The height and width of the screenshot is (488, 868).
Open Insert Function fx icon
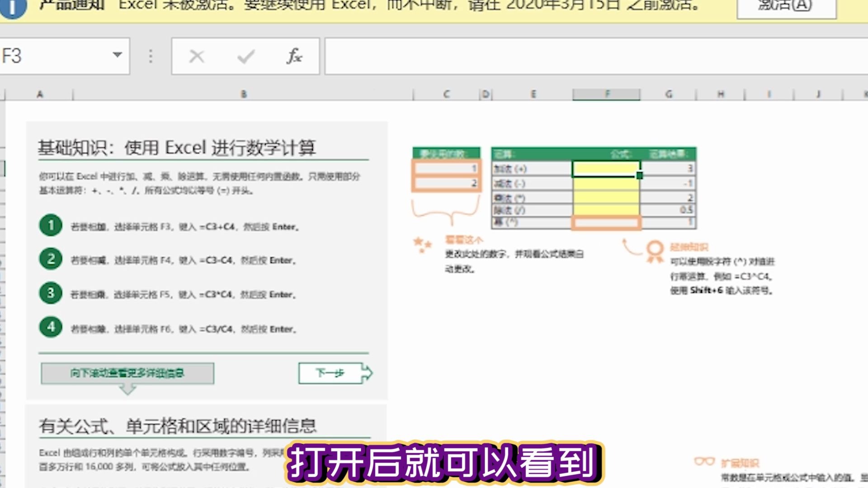[x=294, y=56]
